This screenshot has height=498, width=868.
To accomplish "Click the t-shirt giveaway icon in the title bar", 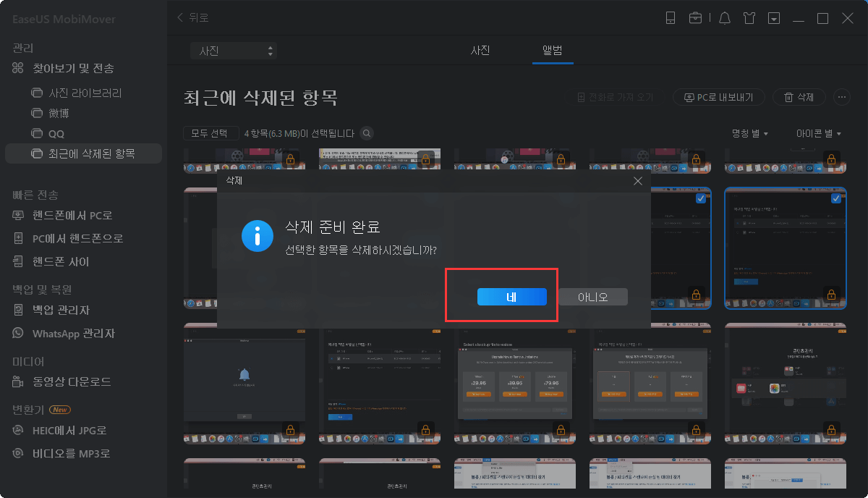I will tap(749, 18).
